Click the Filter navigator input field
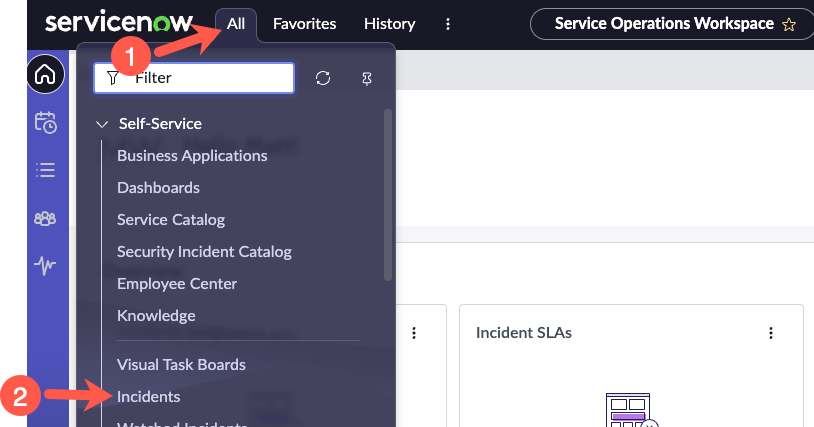Viewport: 814px width, 427px height. coord(205,78)
